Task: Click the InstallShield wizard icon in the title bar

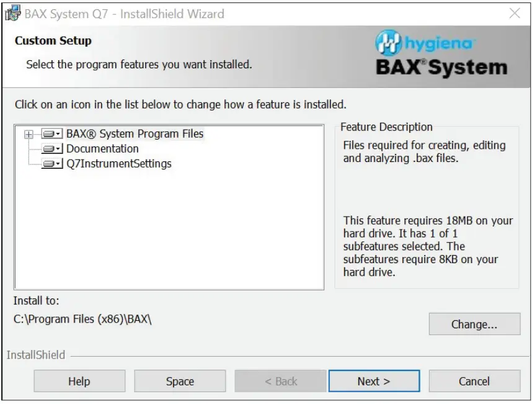Action: click(x=13, y=13)
